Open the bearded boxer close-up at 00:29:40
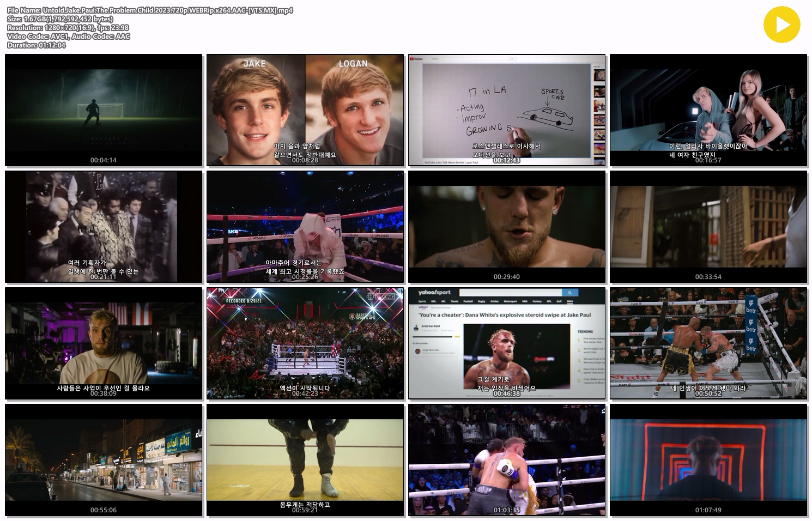812x521 pixels. pos(507,227)
